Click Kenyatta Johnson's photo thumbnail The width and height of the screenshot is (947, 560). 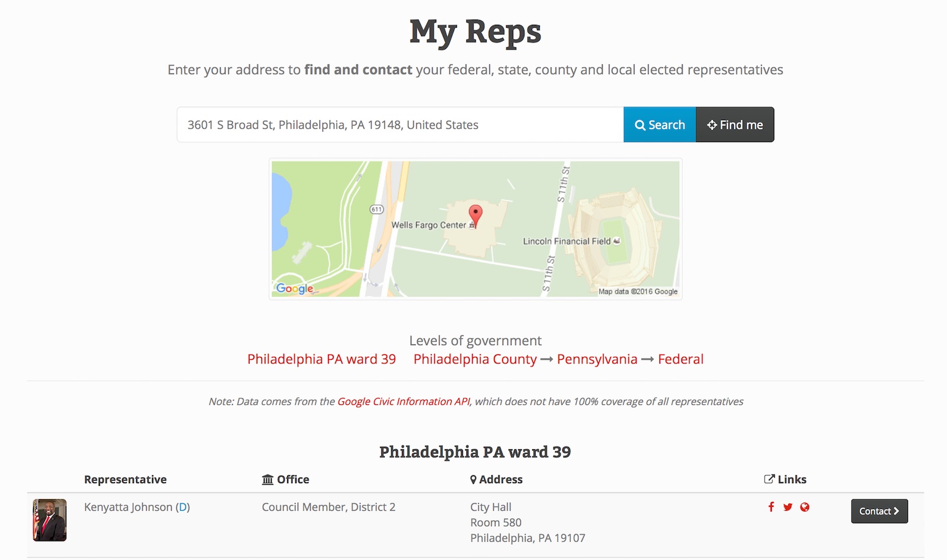point(50,520)
